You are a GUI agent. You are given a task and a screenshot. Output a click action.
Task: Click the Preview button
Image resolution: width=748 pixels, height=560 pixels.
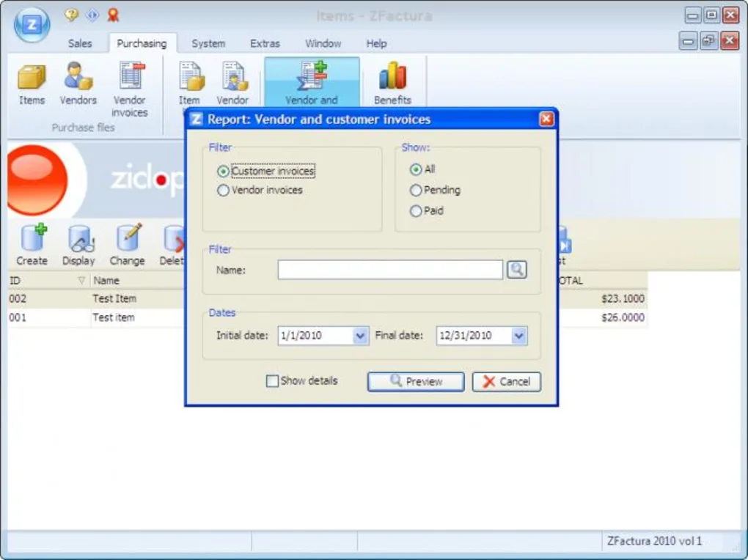click(416, 381)
